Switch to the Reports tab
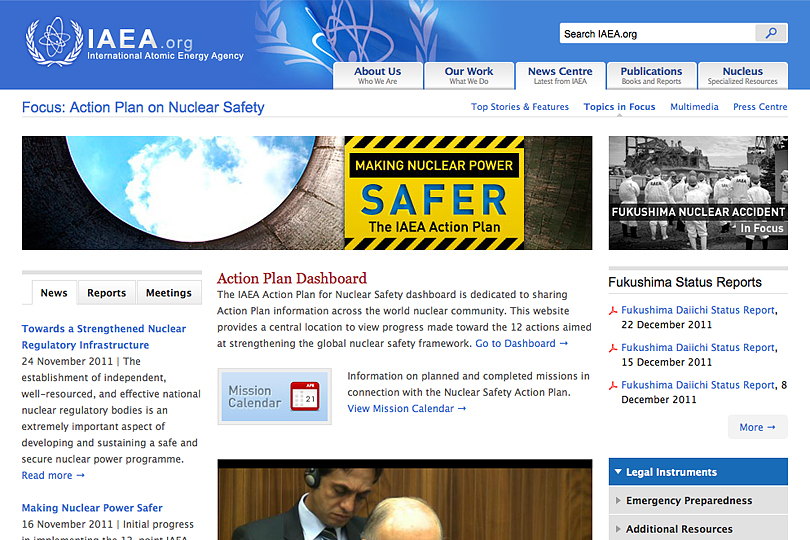 [x=106, y=293]
